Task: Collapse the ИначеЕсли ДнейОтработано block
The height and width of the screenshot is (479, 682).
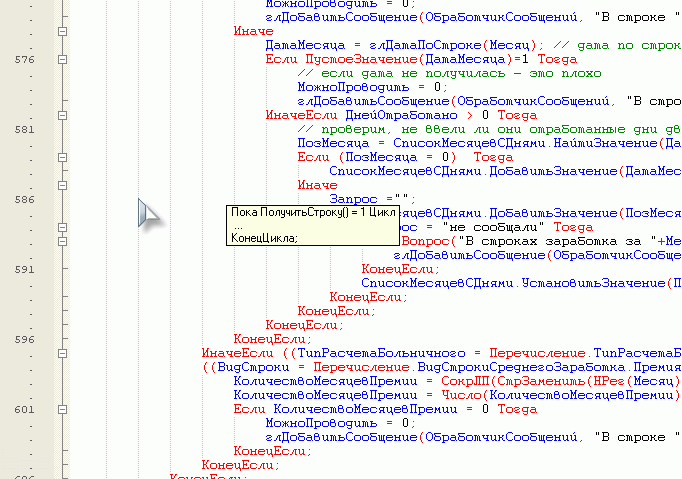Action: point(62,116)
